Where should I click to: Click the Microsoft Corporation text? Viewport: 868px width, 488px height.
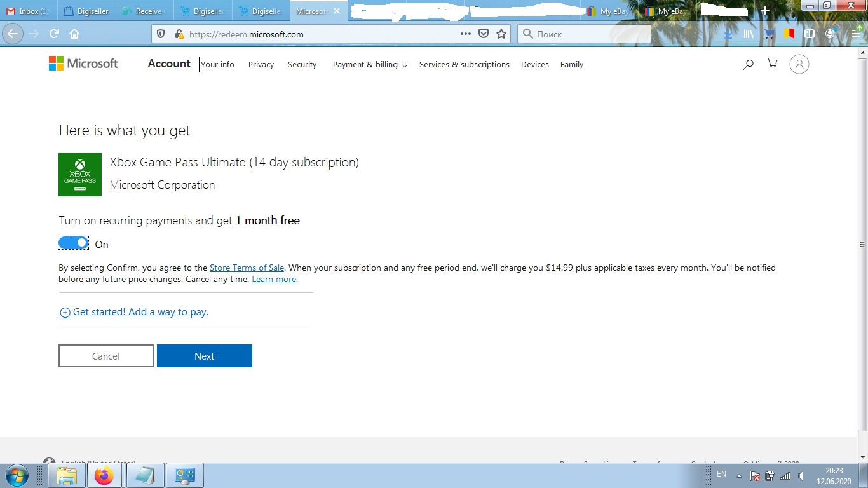163,185
